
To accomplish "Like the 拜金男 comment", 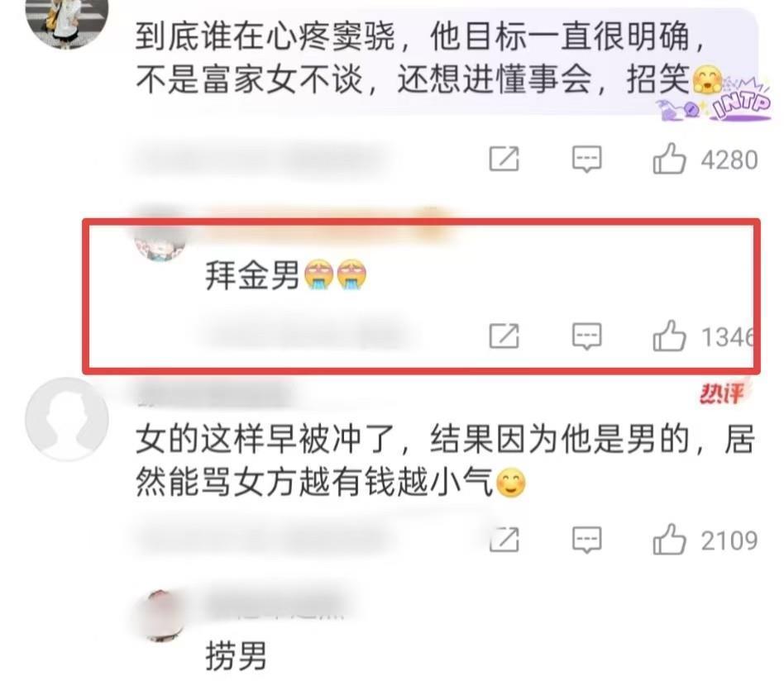I will (669, 336).
